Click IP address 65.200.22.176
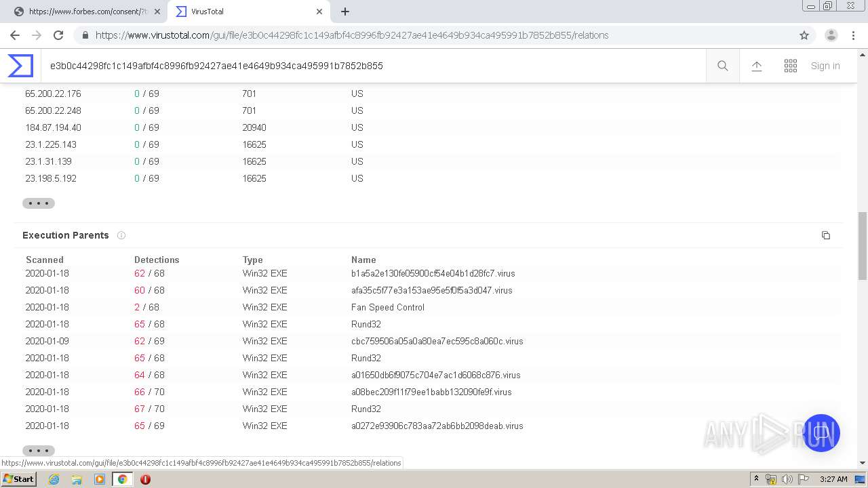This screenshot has width=868, height=488. tap(53, 94)
